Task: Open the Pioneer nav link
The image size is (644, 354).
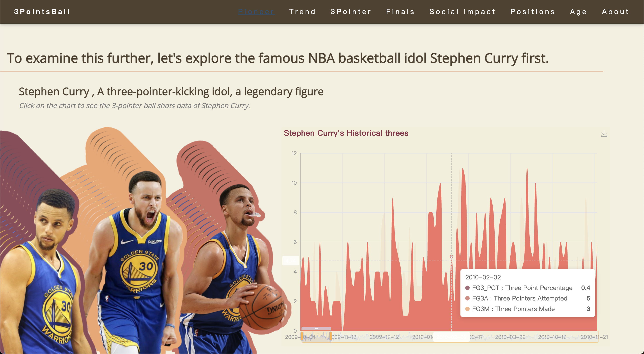Action: (x=256, y=12)
